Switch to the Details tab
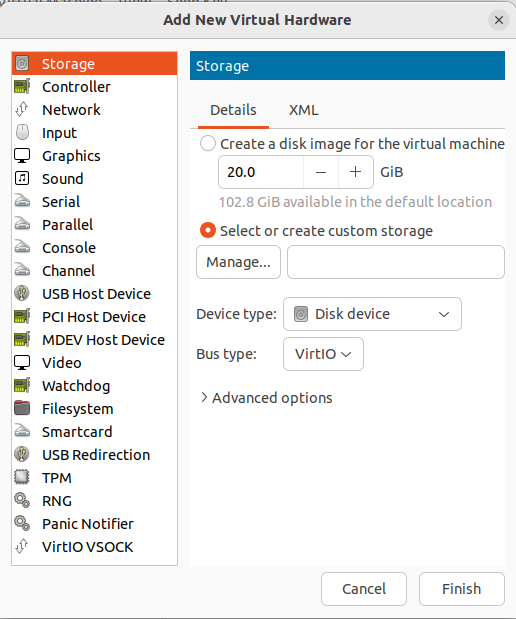This screenshot has width=516, height=619. click(233, 110)
